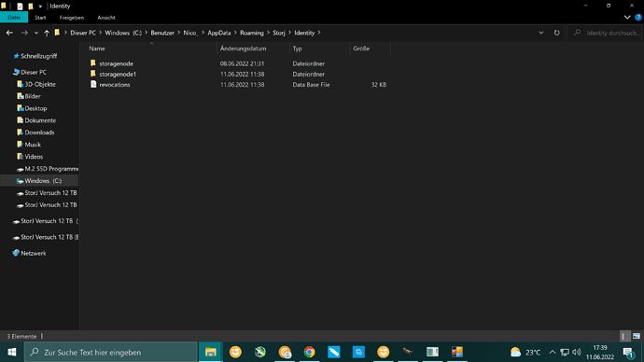Switch to details view button
The image size is (644, 362).
point(624,336)
